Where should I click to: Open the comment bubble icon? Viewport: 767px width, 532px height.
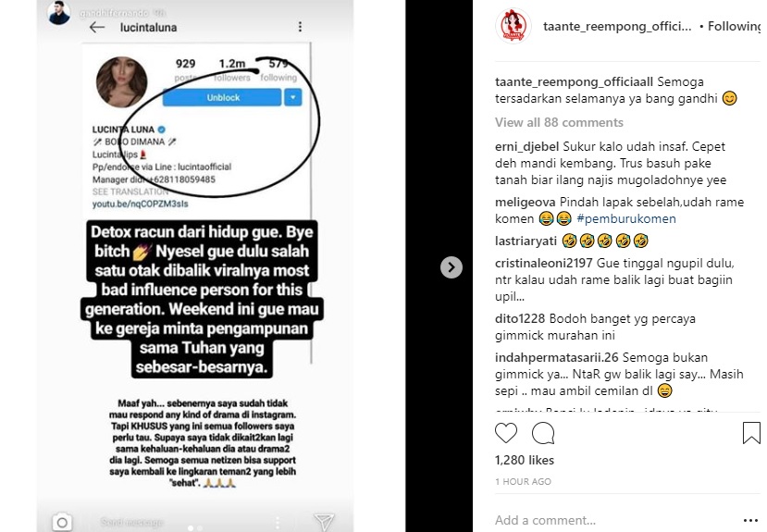(x=543, y=433)
